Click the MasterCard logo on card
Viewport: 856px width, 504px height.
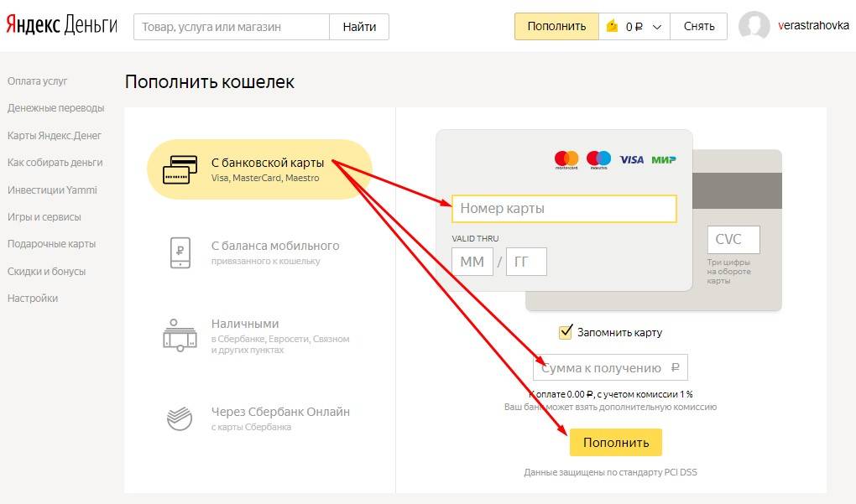pyautogui.click(x=566, y=160)
